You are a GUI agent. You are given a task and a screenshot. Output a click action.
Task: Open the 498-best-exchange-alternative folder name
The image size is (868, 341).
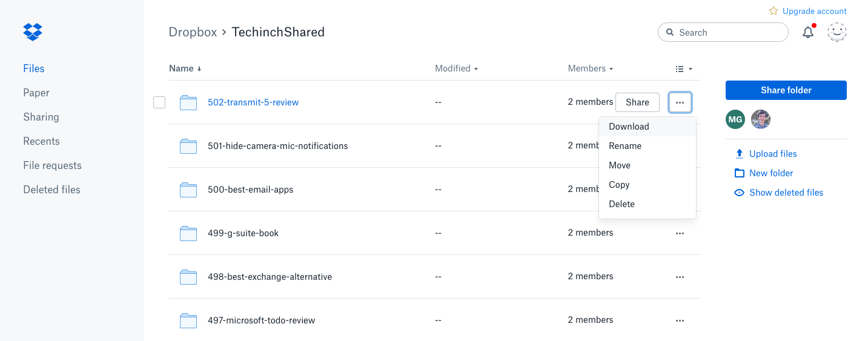coord(270,277)
